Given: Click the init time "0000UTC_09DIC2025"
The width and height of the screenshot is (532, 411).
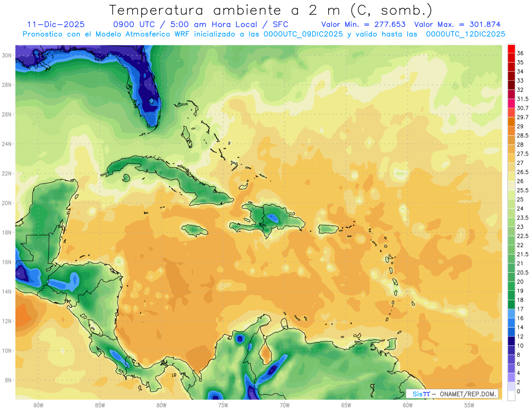Looking at the screenshot, I should pos(304,34).
